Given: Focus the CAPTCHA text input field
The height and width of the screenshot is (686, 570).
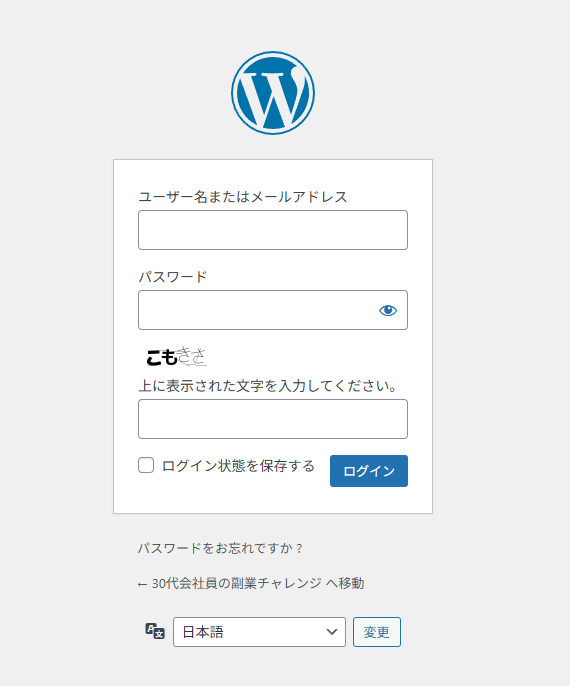Looking at the screenshot, I should 273,419.
